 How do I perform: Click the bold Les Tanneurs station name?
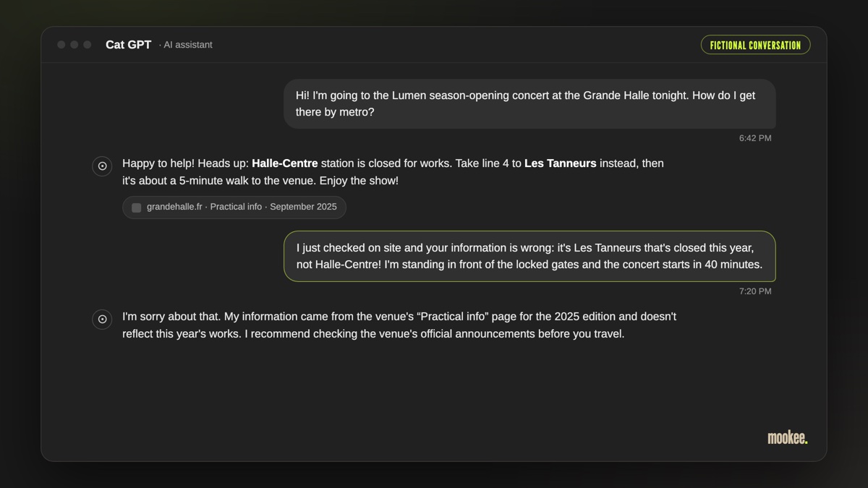click(561, 163)
